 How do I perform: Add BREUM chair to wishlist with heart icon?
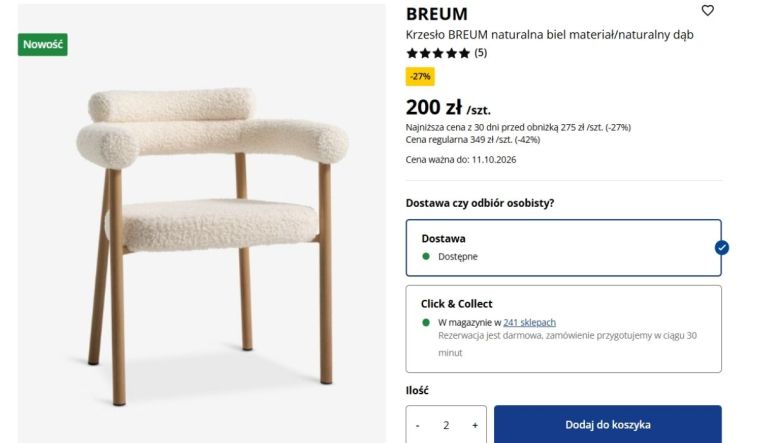[707, 10]
